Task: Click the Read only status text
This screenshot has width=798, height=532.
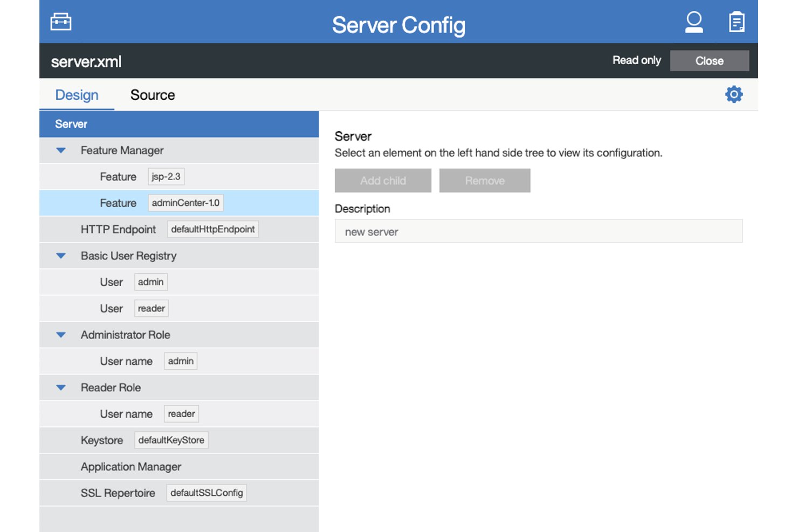Action: pos(637,60)
